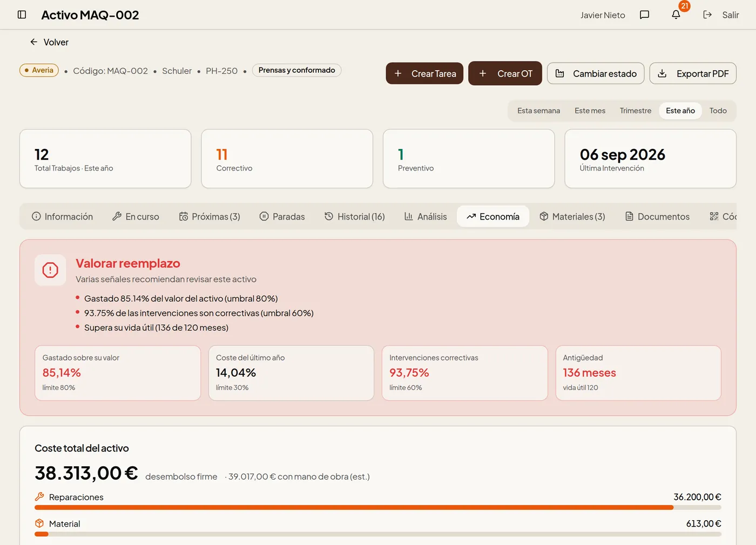Click the Reparaciones cost progress bar

pyautogui.click(x=378, y=507)
